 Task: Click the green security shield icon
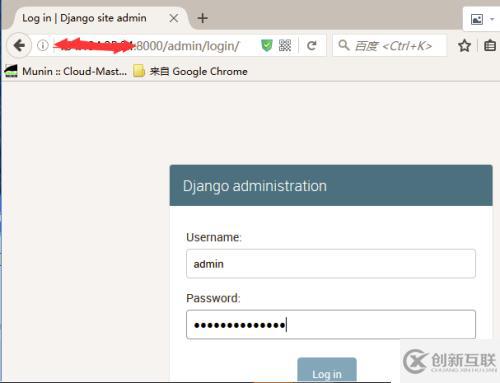(267, 45)
